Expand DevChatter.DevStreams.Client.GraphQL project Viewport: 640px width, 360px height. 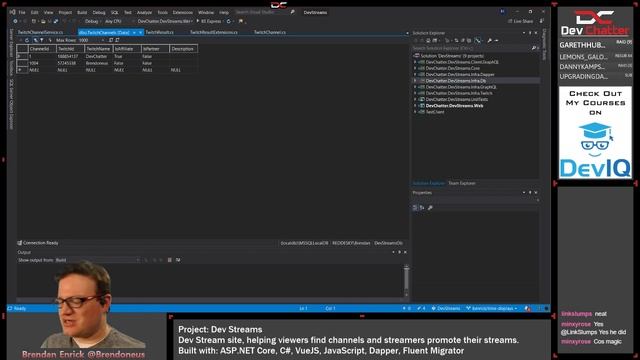[416, 62]
